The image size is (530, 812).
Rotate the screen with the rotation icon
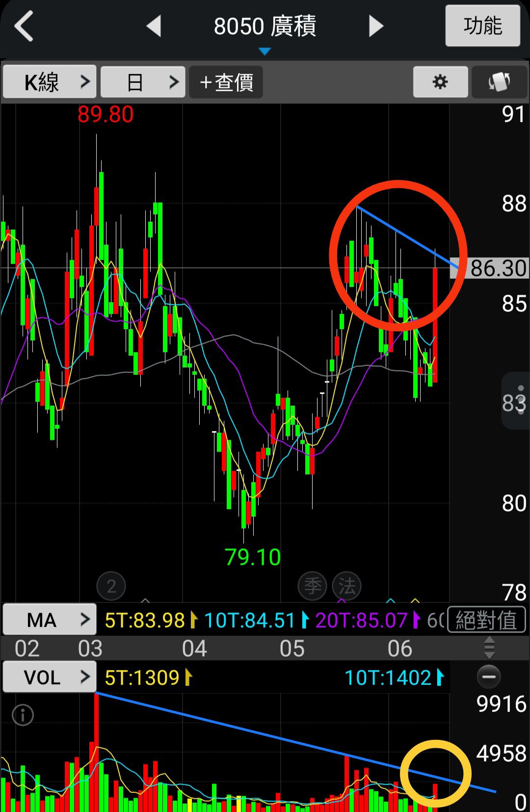coord(499,82)
